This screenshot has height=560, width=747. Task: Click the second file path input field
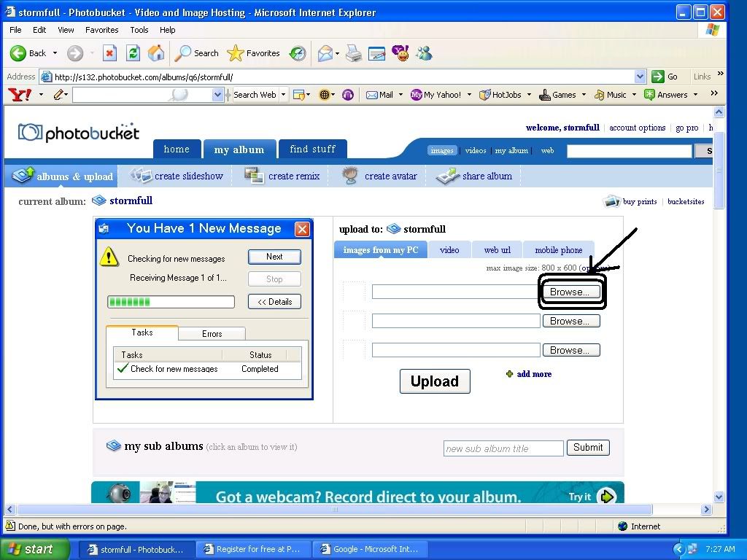(x=456, y=321)
